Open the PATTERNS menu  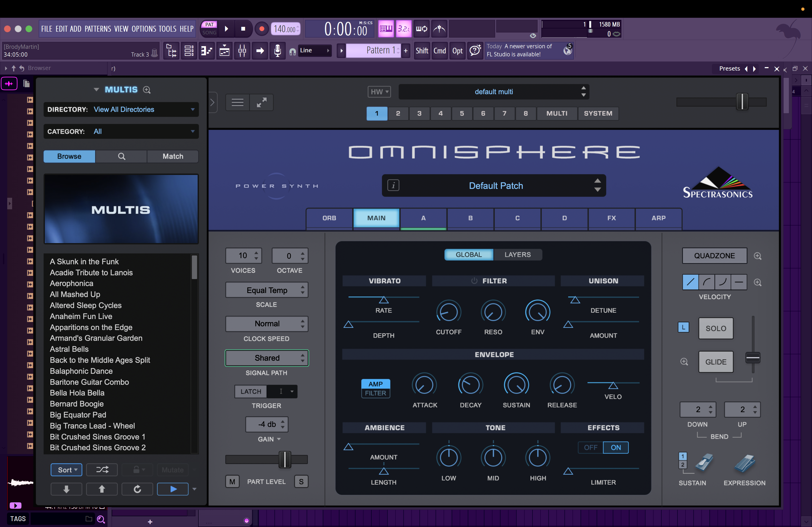(98, 29)
